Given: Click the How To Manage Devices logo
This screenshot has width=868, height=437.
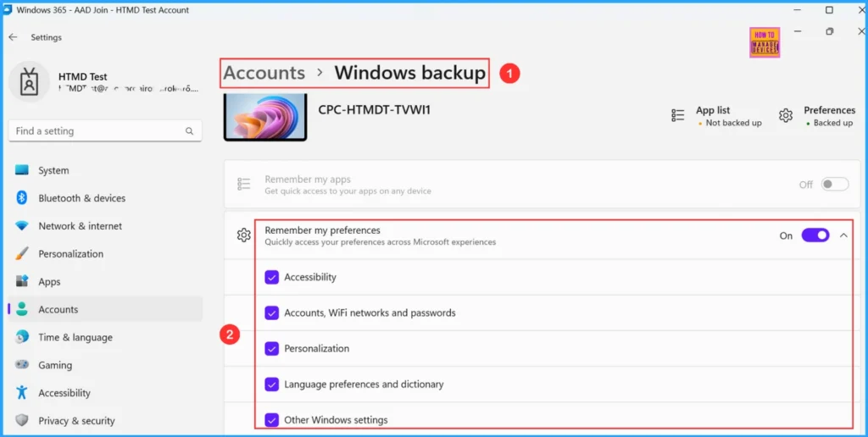Looking at the screenshot, I should tap(765, 42).
